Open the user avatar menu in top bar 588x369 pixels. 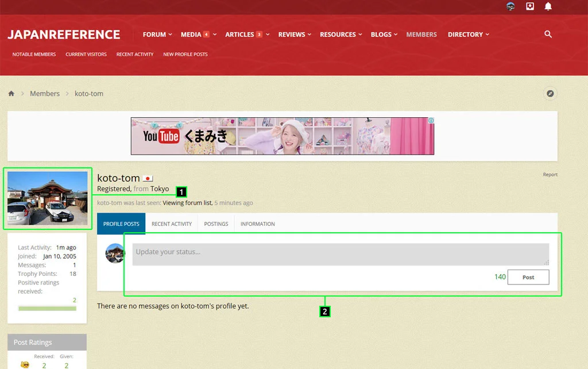510,6
